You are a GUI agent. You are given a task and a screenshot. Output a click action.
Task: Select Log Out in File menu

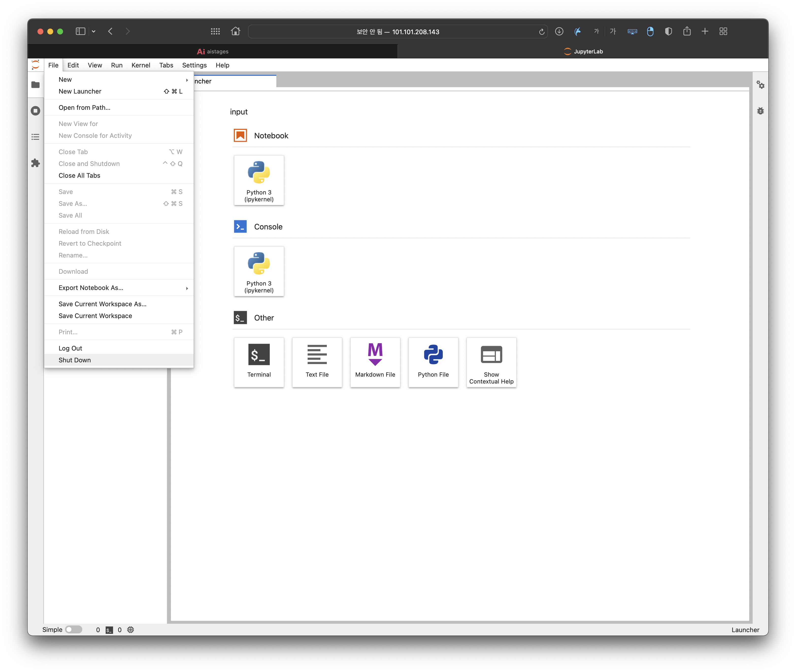tap(119, 348)
